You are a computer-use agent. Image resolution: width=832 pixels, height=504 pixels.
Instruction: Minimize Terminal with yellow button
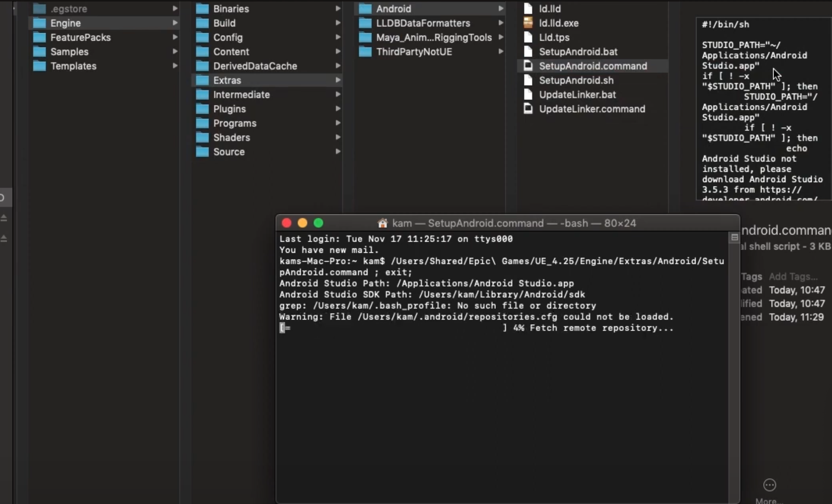click(303, 223)
